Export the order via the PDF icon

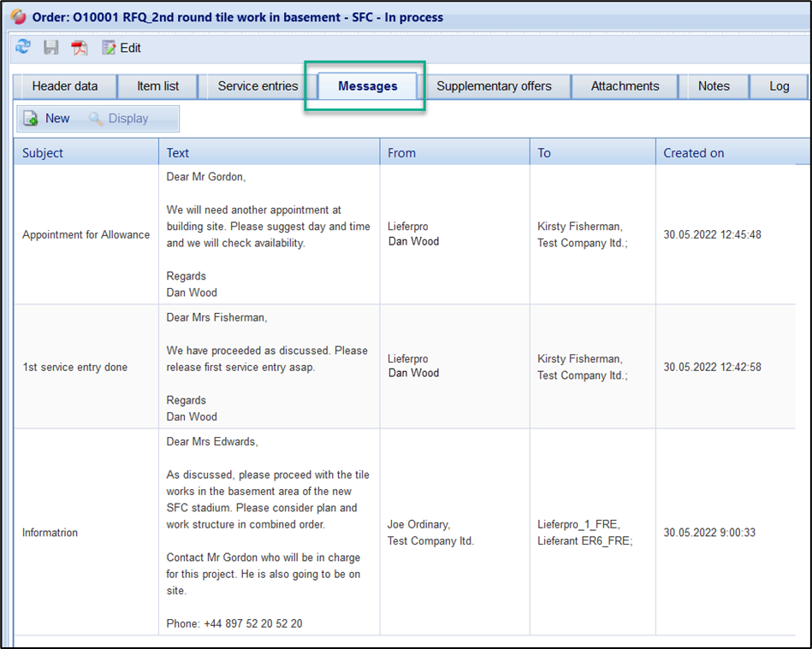(79, 48)
